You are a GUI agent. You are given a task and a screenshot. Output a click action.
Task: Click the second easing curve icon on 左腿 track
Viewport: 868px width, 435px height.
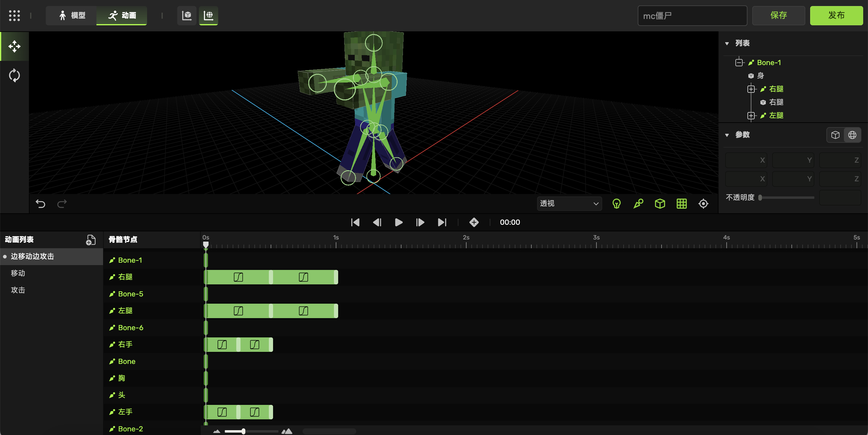pos(303,311)
